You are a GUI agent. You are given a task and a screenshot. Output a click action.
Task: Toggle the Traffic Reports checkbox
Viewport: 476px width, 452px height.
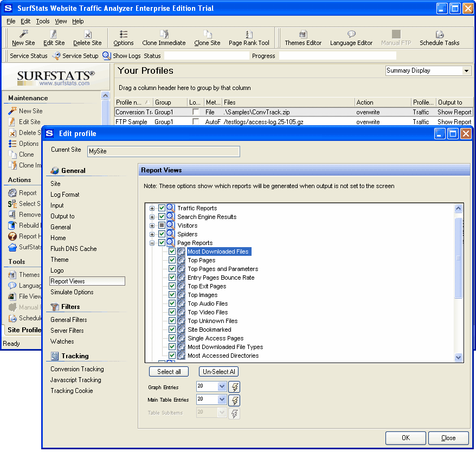(162, 208)
